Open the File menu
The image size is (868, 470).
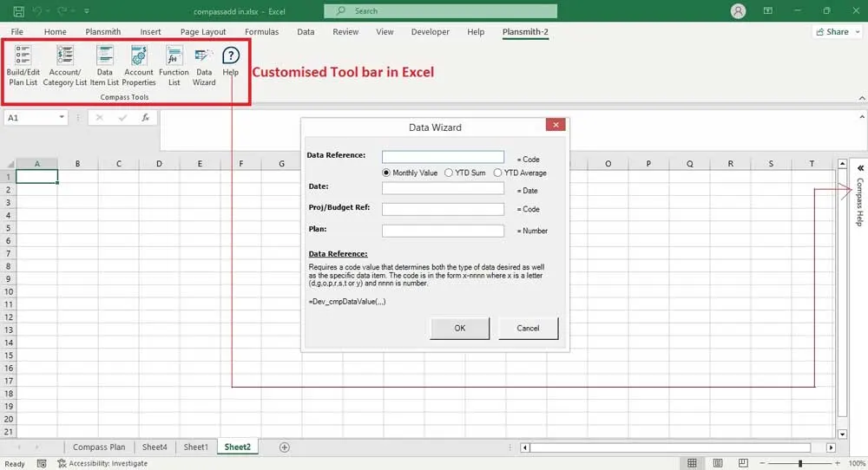tap(17, 31)
